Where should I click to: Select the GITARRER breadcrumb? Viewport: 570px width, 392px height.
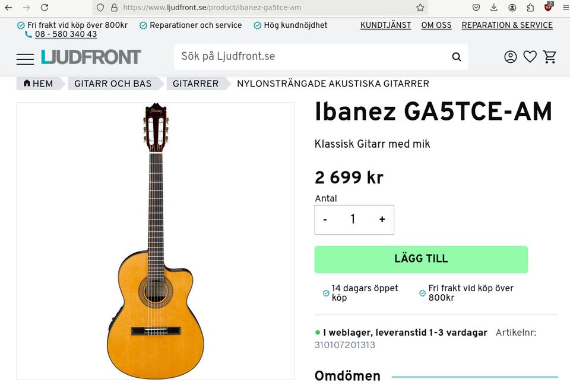coord(195,84)
